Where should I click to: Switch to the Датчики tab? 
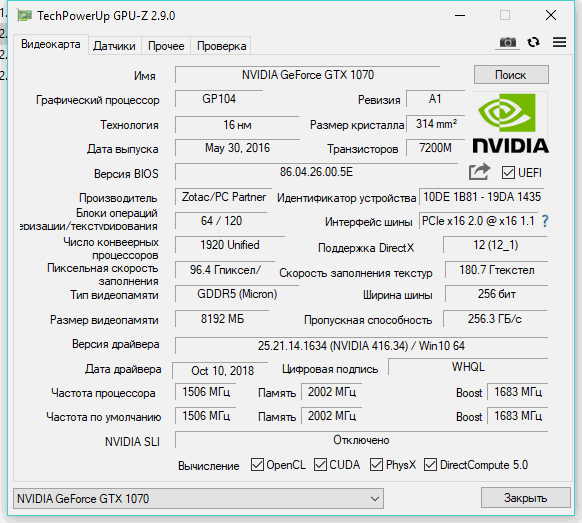(114, 46)
